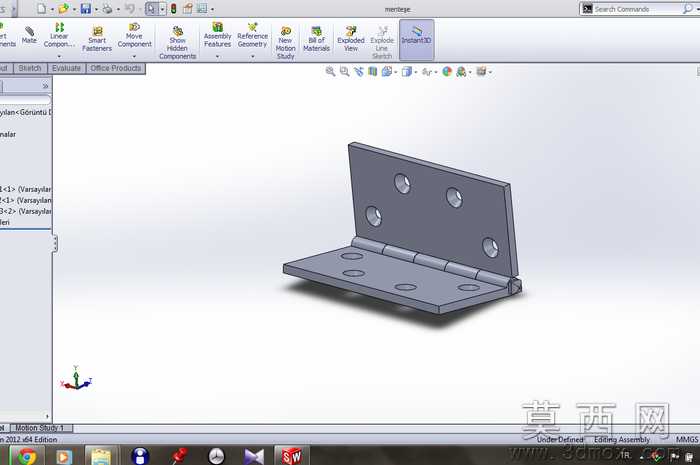Click the Select cursor tool
Viewport: 700px width, 465px height.
(151, 8)
